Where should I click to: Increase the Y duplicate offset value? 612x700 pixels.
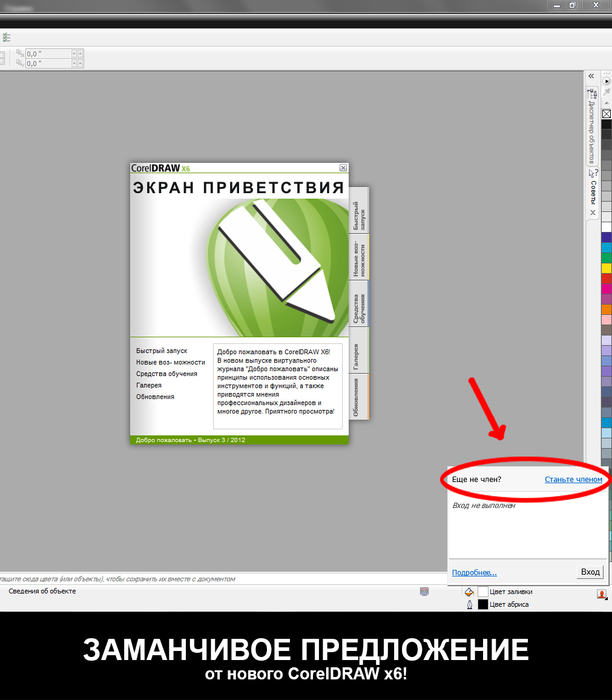[81, 64]
